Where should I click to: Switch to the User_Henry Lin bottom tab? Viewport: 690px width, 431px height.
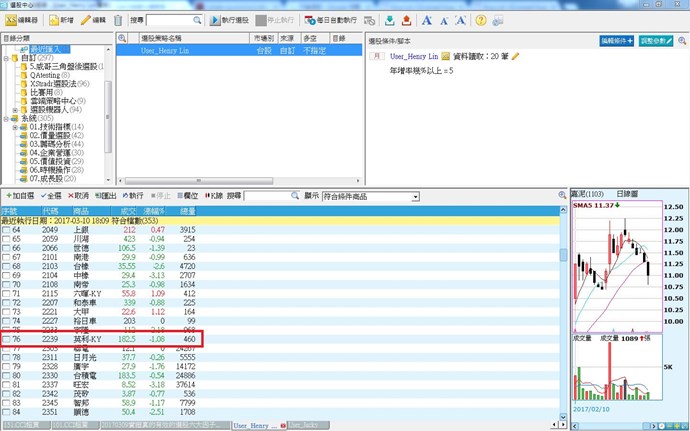click(255, 425)
